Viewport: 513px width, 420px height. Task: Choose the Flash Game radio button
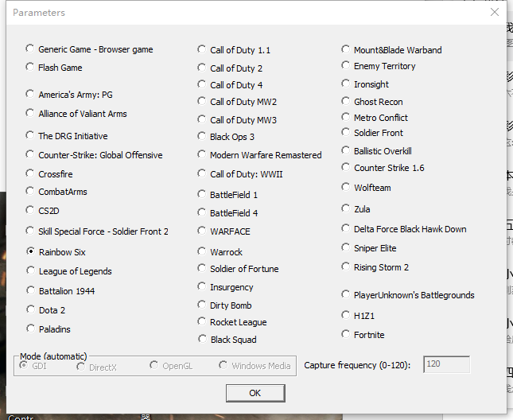point(30,68)
